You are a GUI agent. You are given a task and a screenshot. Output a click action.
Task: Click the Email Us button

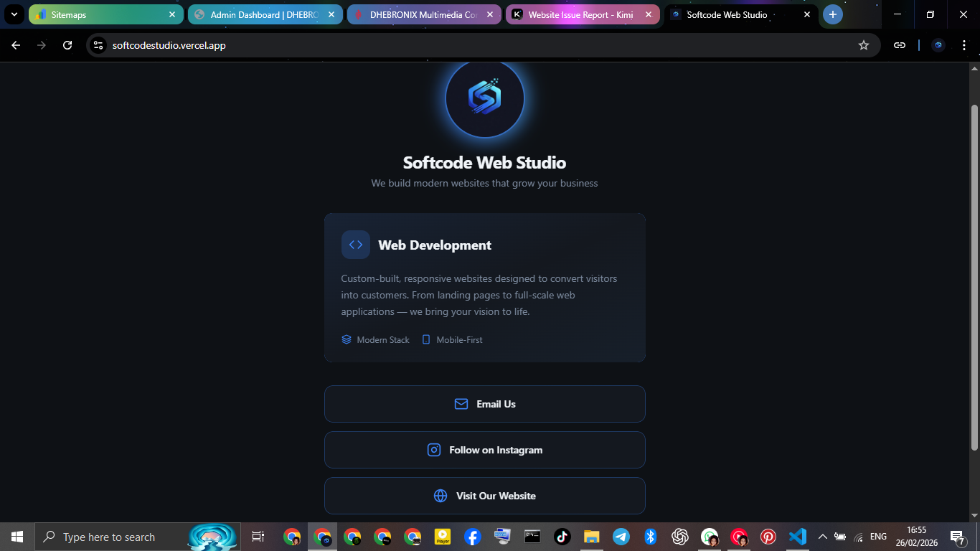tap(485, 403)
